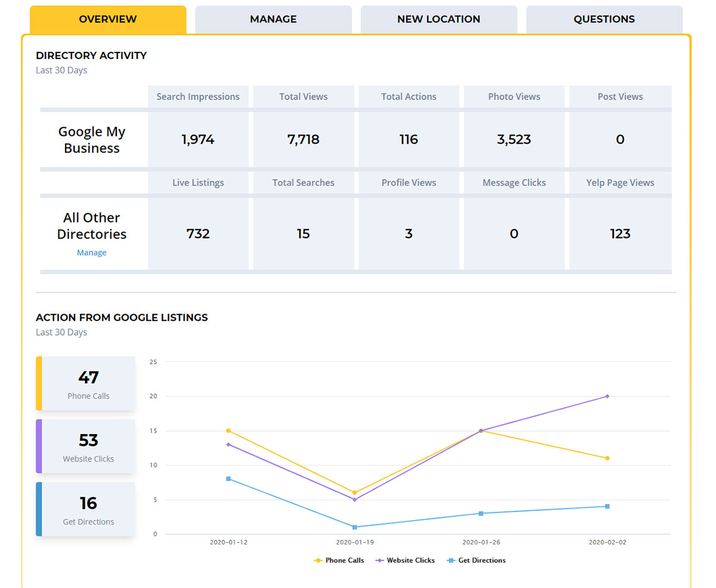Click the yellow bar on the Phone Calls card
Screen dimensions: 716x588
[38, 383]
